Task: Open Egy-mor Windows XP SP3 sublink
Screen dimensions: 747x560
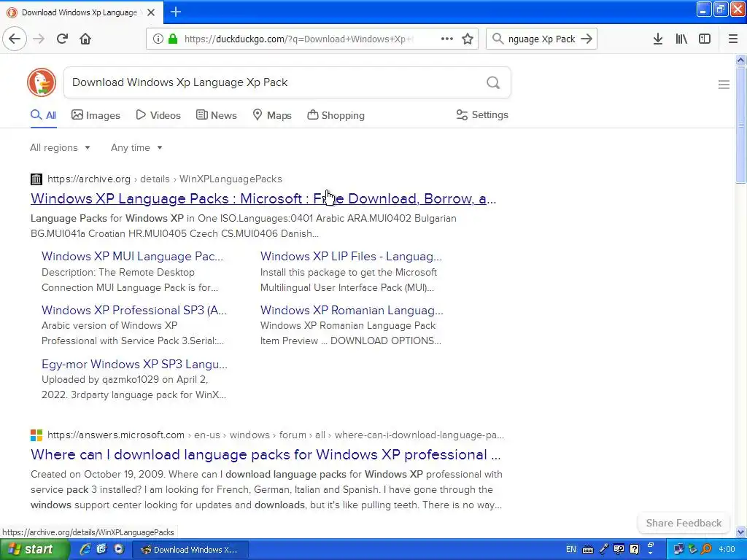Action: 134,365
